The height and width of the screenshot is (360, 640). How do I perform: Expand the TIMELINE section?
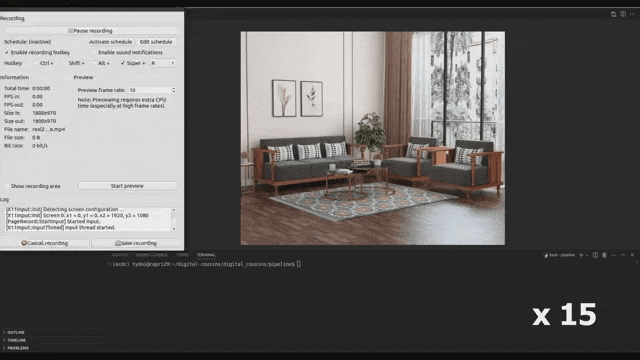point(16,340)
